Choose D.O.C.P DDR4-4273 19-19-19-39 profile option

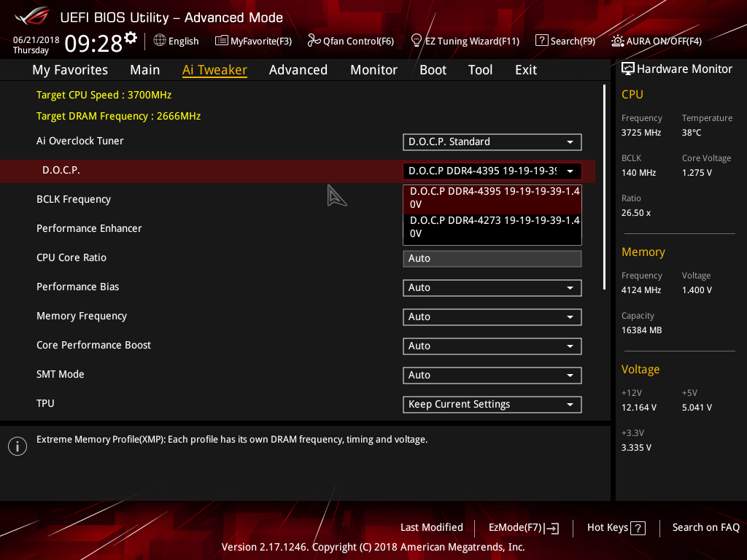(492, 227)
